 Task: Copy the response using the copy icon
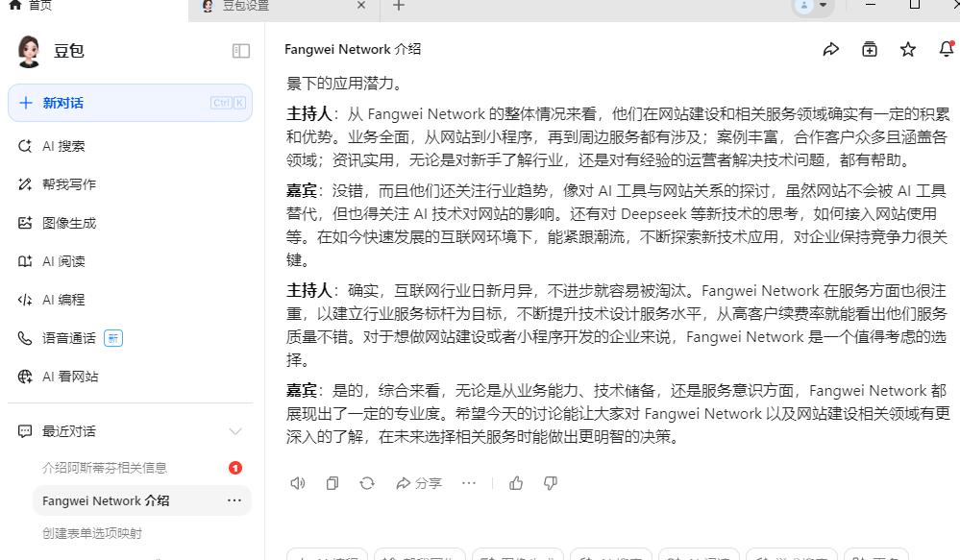[332, 483]
